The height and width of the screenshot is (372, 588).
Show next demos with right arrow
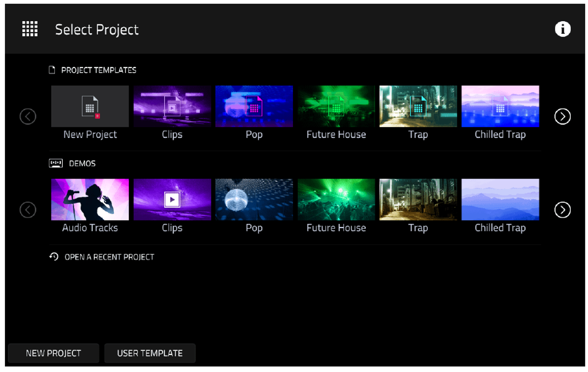click(x=562, y=210)
